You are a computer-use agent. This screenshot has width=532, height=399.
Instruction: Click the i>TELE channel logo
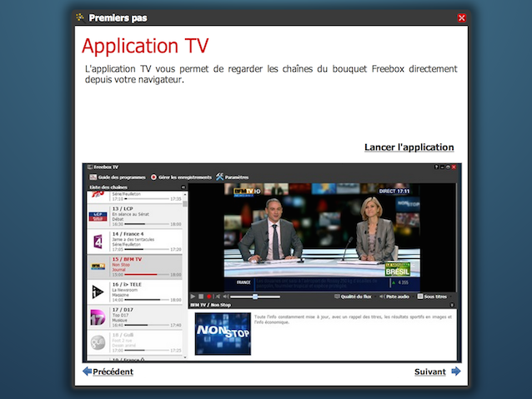98,292
